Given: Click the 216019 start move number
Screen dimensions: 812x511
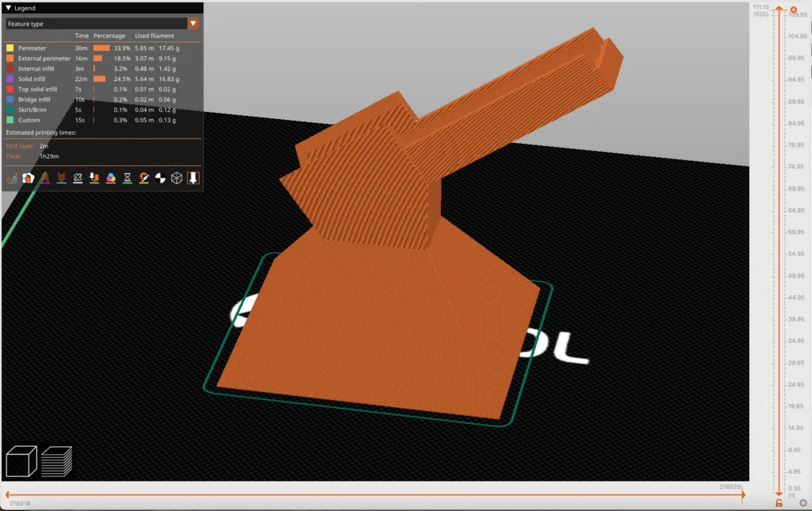Looking at the screenshot, I should (20, 503).
